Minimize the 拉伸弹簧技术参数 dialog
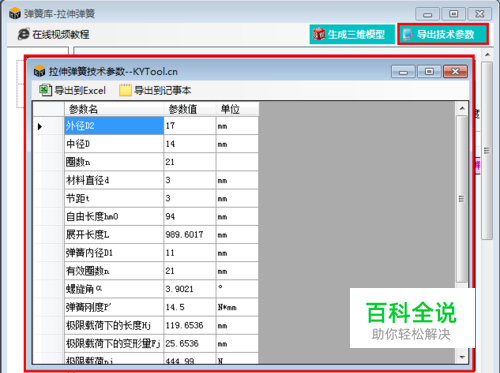The image size is (500, 373). pyautogui.click(x=403, y=71)
